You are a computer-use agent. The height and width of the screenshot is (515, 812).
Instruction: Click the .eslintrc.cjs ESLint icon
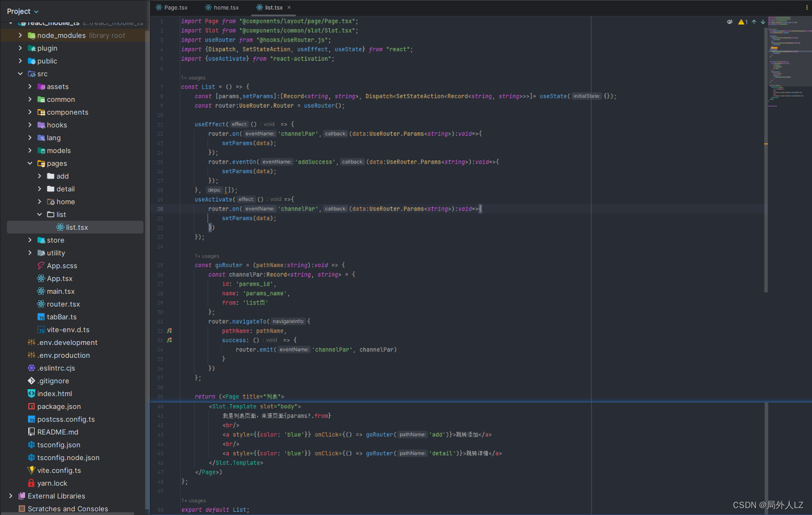point(31,368)
